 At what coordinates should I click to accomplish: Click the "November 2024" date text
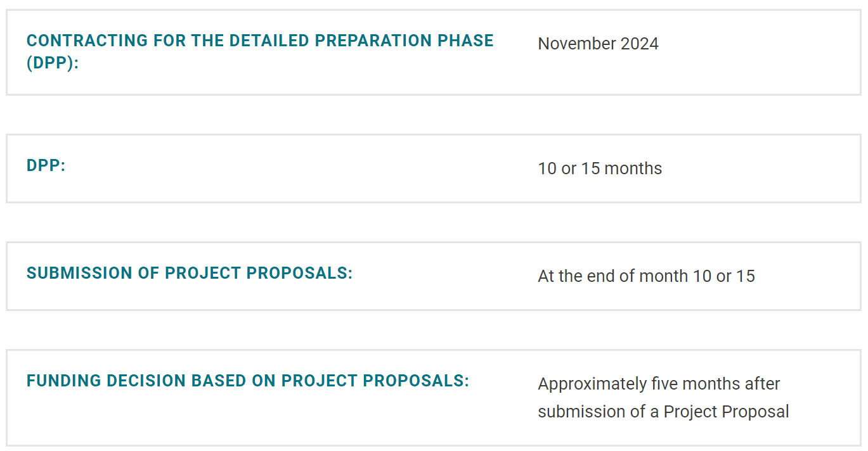point(598,44)
